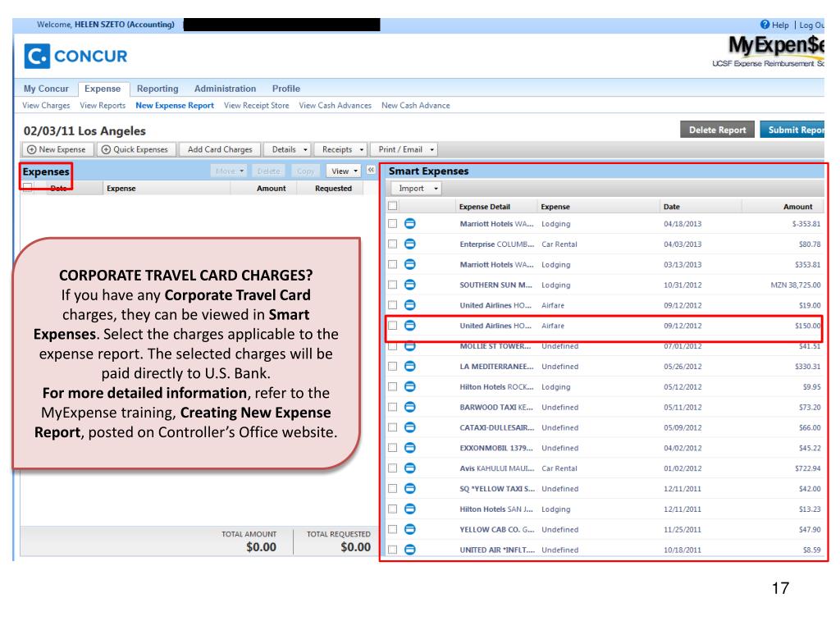Click the amount MZN 38,725.00

point(796,285)
